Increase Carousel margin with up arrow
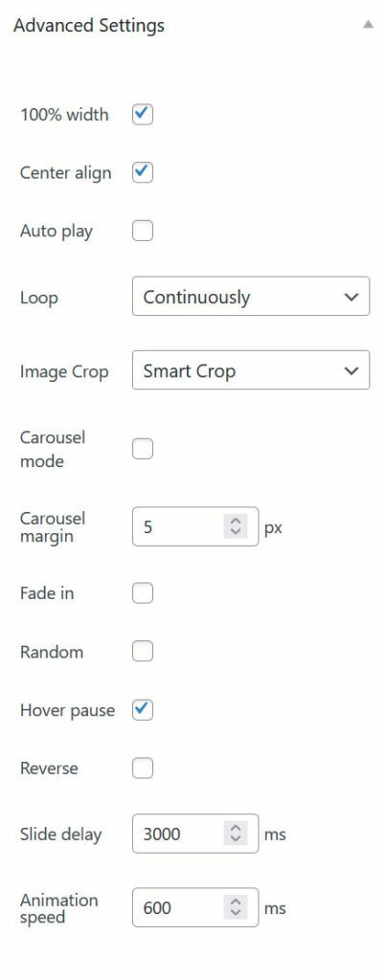Screen dimensions: 385x980 [236, 521]
